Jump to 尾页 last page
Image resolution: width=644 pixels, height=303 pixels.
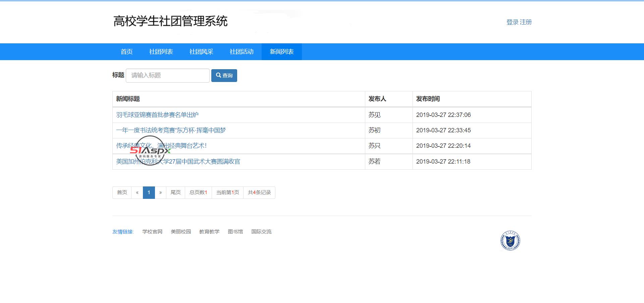tap(175, 192)
